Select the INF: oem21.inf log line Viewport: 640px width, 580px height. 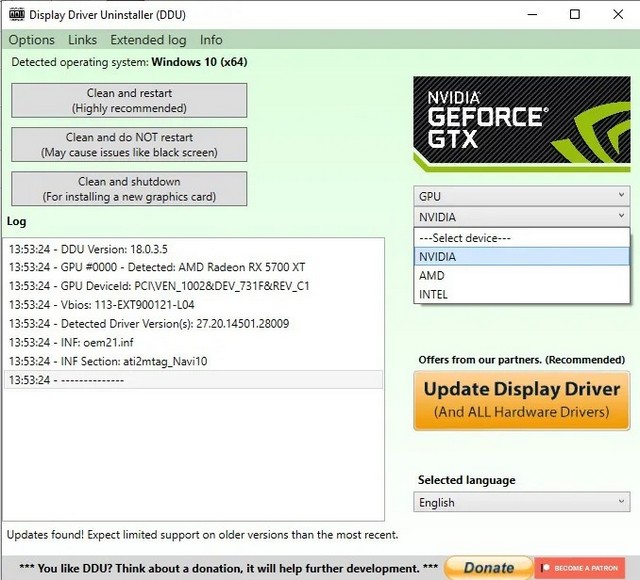click(193, 342)
